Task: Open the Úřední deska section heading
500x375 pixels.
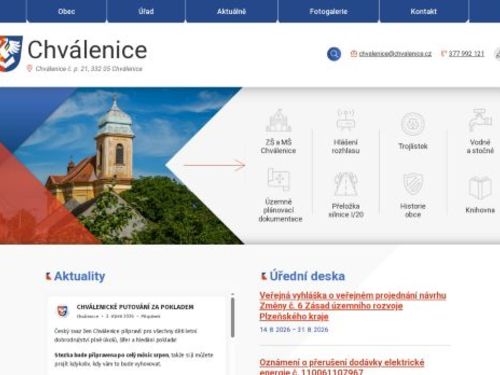Action: tap(307, 276)
